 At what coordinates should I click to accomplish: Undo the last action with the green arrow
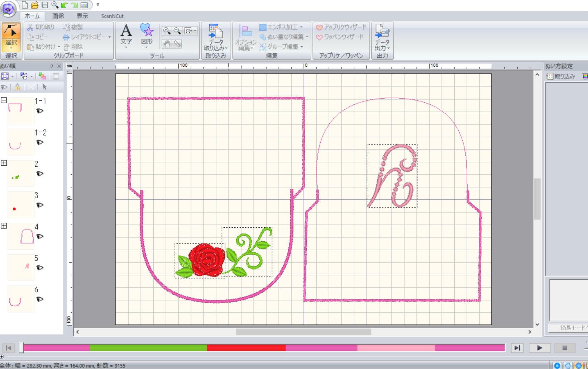point(64,5)
